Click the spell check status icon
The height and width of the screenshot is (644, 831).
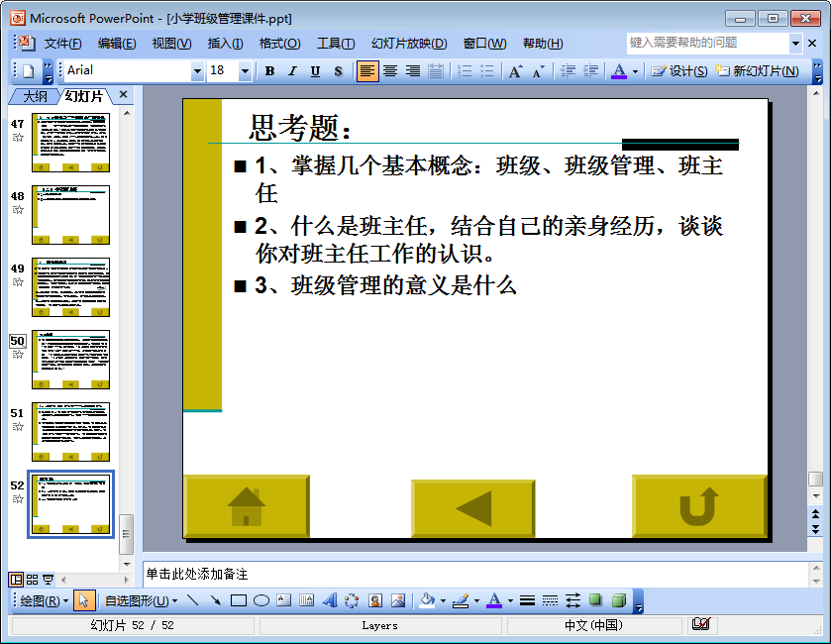click(x=700, y=624)
